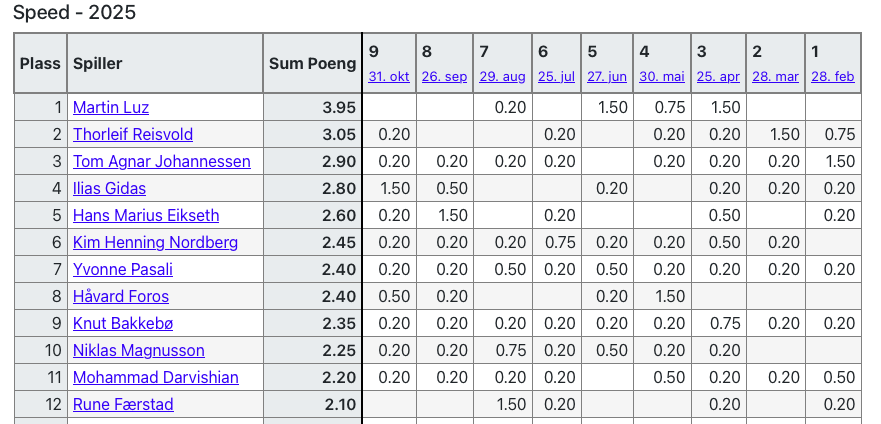Open the 31. okt tournament link
Image resolution: width=881 pixels, height=424 pixels.
pyautogui.click(x=389, y=76)
